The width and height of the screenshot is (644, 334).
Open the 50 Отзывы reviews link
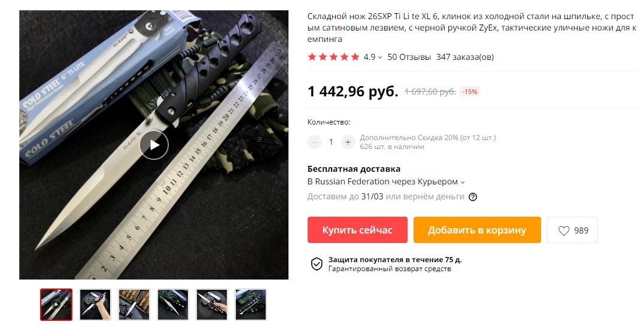click(x=409, y=57)
